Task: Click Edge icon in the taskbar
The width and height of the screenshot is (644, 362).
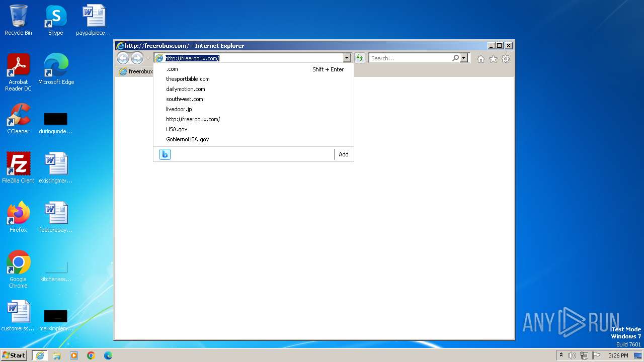Action: click(108, 355)
